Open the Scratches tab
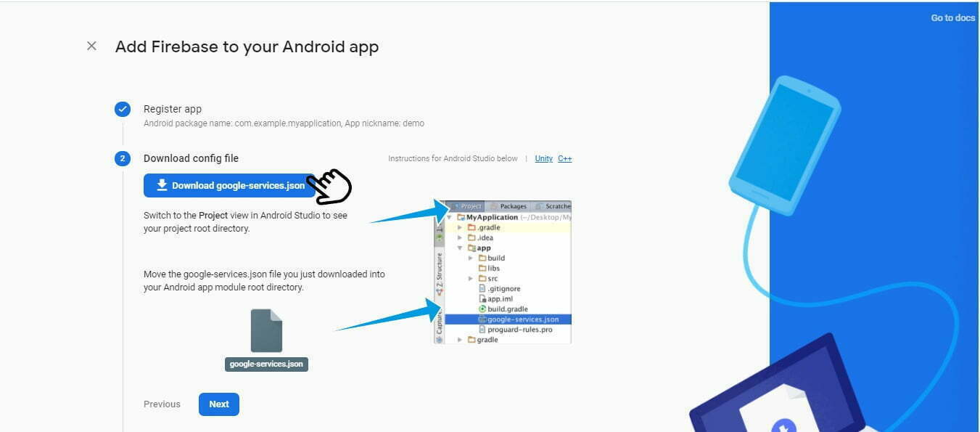This screenshot has height=432, width=980. (556, 206)
